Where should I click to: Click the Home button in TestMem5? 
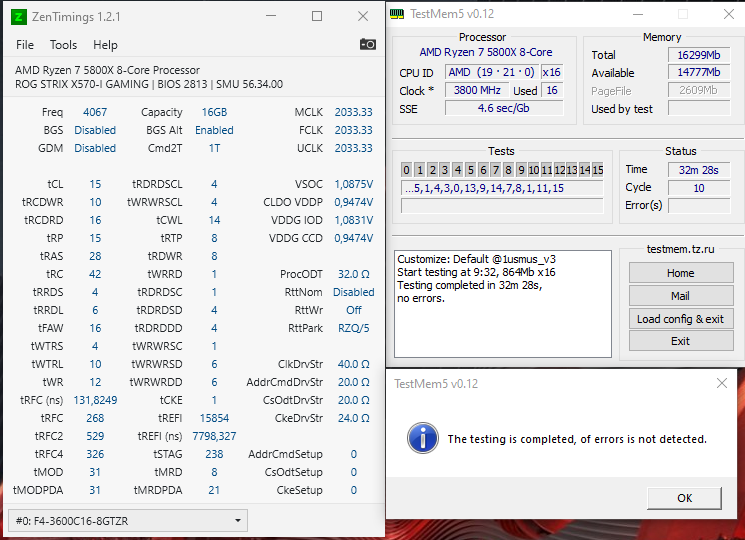point(681,273)
